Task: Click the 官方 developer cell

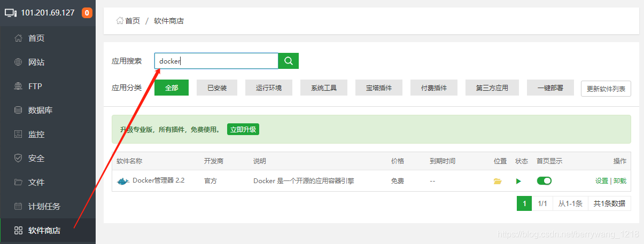Action: 211,181
